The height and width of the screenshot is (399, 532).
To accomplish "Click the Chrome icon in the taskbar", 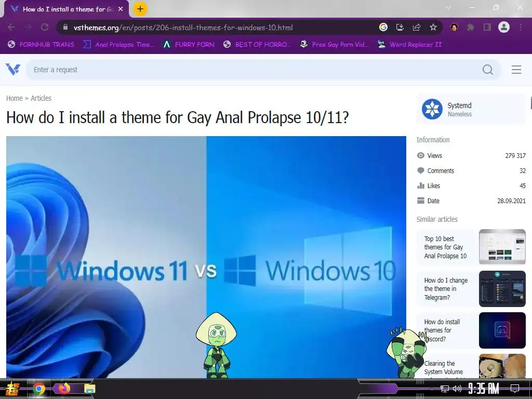I will 38,389.
